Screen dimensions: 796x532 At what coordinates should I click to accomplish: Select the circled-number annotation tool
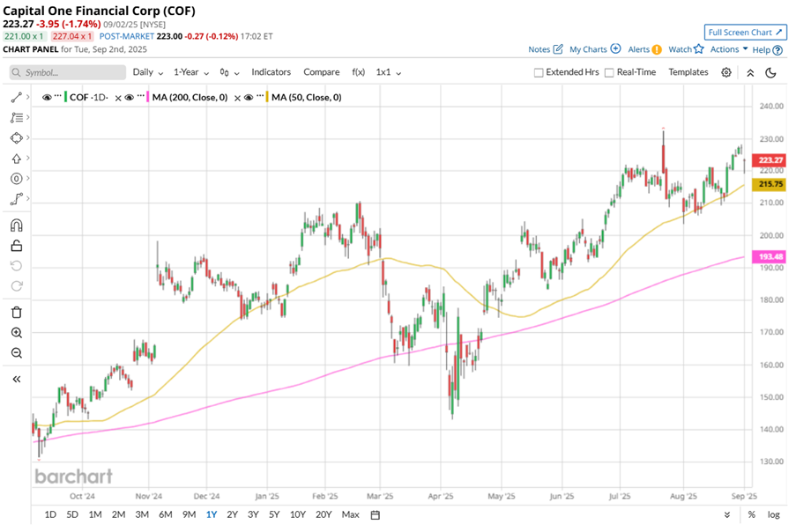tap(16, 179)
